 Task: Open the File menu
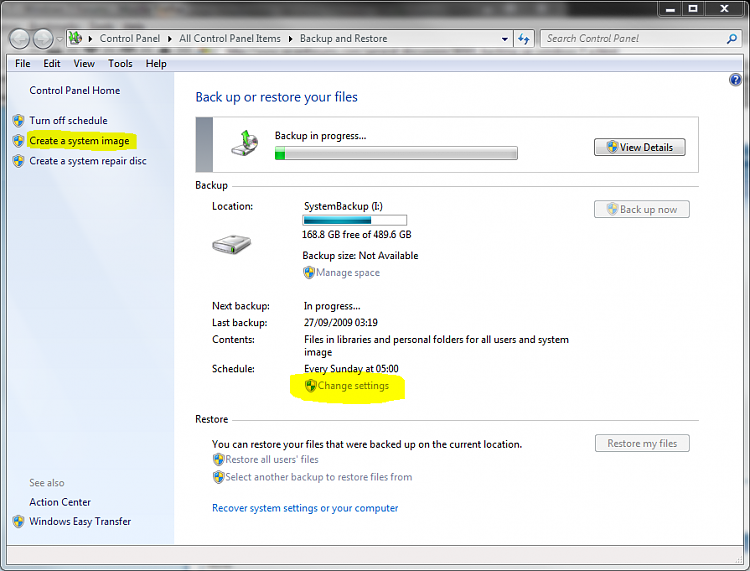[22, 64]
